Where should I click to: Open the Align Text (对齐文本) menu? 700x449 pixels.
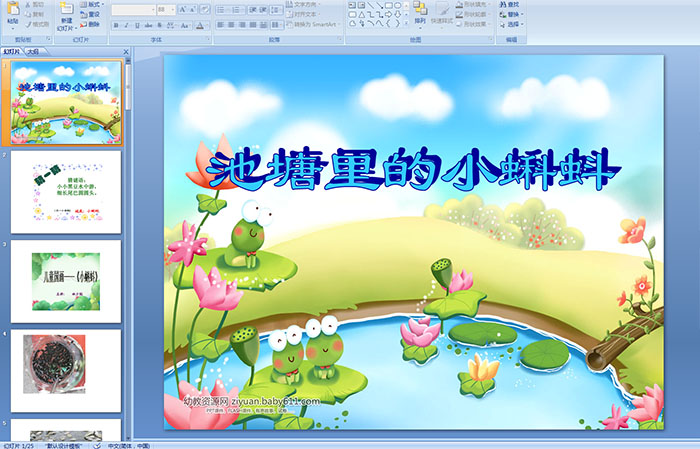(302, 14)
